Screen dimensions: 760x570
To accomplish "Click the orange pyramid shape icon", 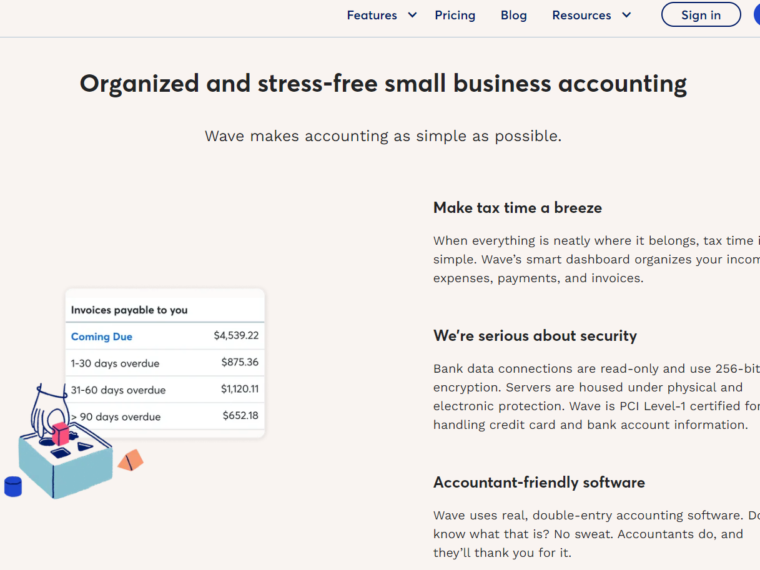I will click(130, 460).
